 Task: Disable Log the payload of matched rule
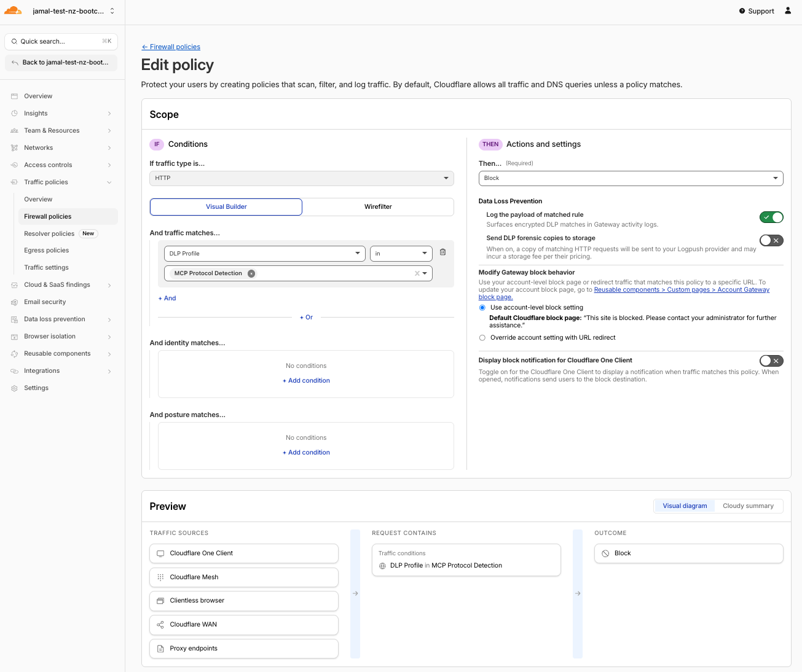771,217
